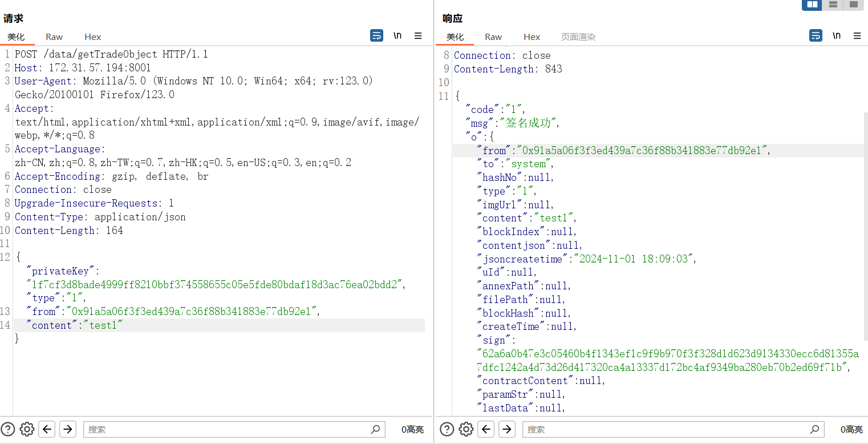Viewport: 868px width, 444px height.
Task: Click privateKey value in request body
Action: (x=214, y=284)
